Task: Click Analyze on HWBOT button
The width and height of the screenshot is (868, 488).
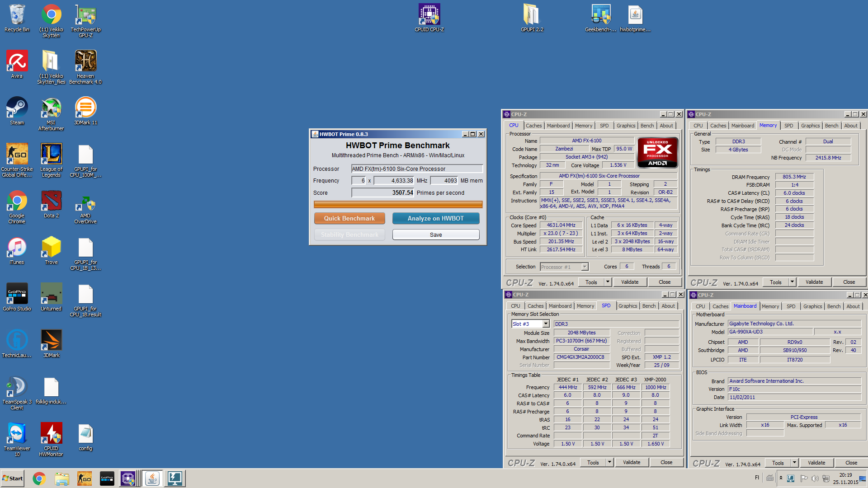Action: (x=436, y=218)
